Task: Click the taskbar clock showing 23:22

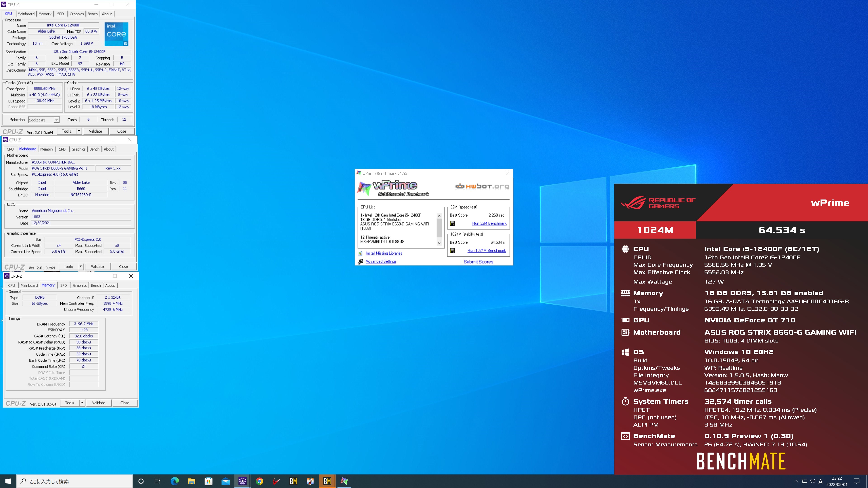Action: [837, 481]
